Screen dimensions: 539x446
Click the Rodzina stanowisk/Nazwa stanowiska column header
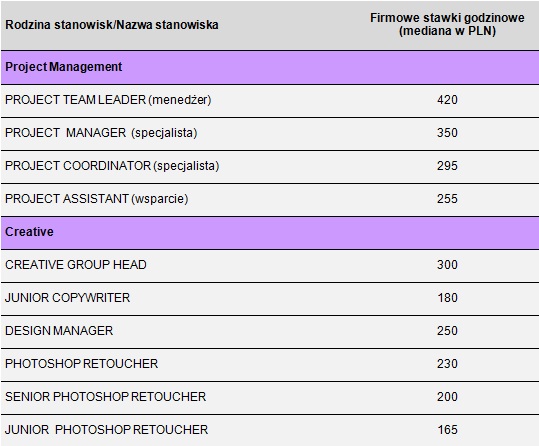point(112,25)
